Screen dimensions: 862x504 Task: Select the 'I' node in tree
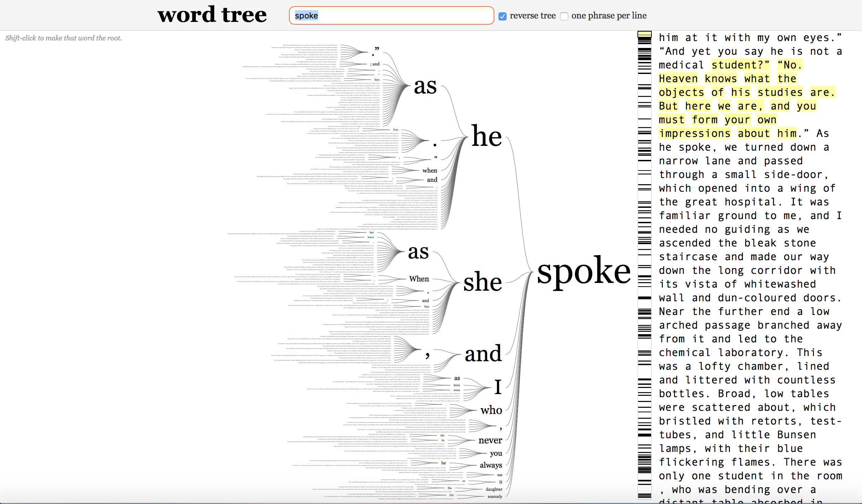coord(498,387)
